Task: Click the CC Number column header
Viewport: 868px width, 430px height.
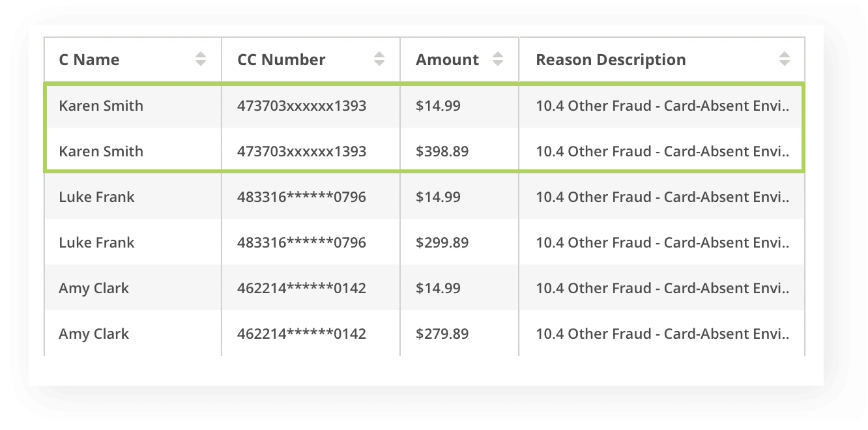Action: [281, 60]
